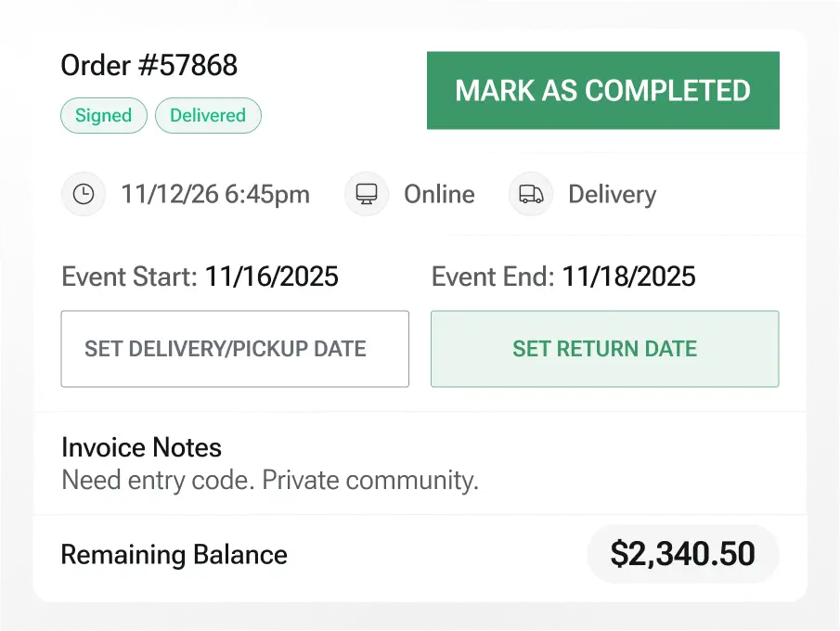Click the Event Start label

coord(129,277)
